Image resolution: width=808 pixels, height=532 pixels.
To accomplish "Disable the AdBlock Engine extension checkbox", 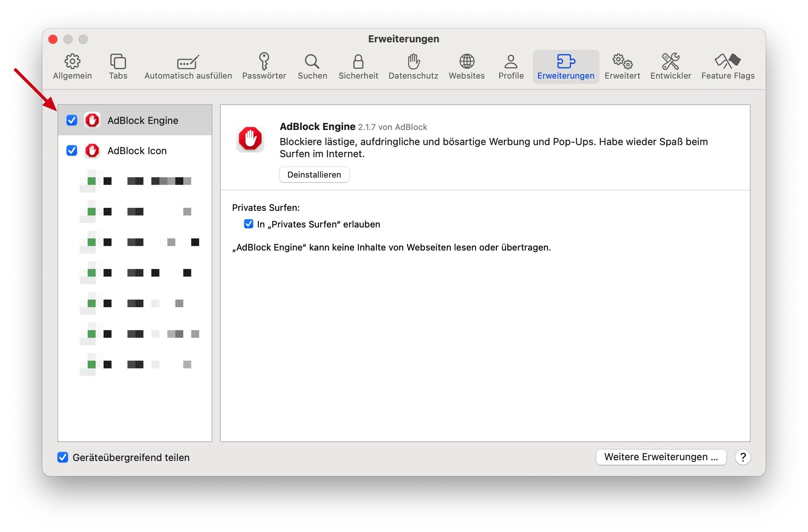I will coord(72,120).
